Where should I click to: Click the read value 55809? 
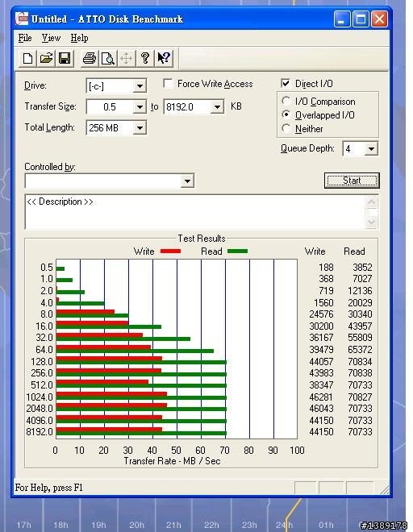click(x=360, y=338)
